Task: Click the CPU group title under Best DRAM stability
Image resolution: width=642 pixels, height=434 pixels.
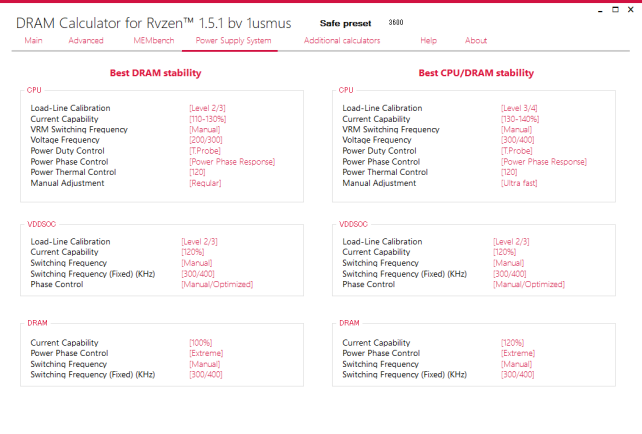Action: 34,90
